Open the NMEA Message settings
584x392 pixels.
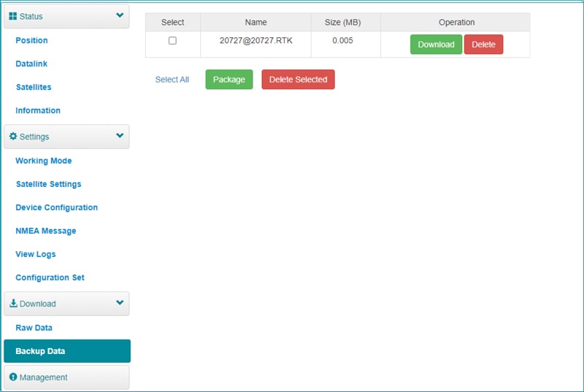pos(46,231)
